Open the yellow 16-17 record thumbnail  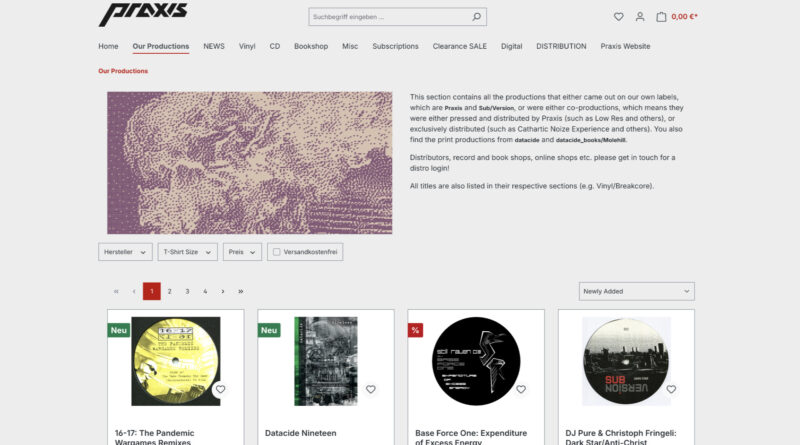[x=176, y=361]
